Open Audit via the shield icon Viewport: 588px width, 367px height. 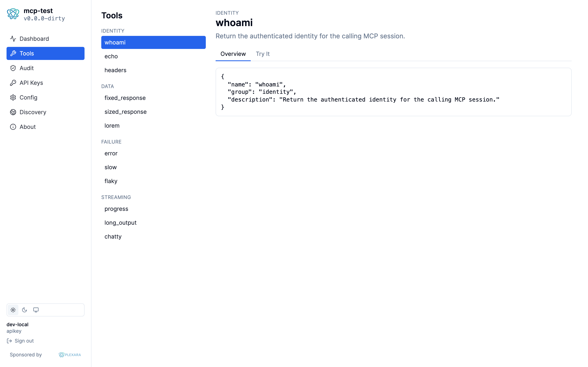point(13,68)
